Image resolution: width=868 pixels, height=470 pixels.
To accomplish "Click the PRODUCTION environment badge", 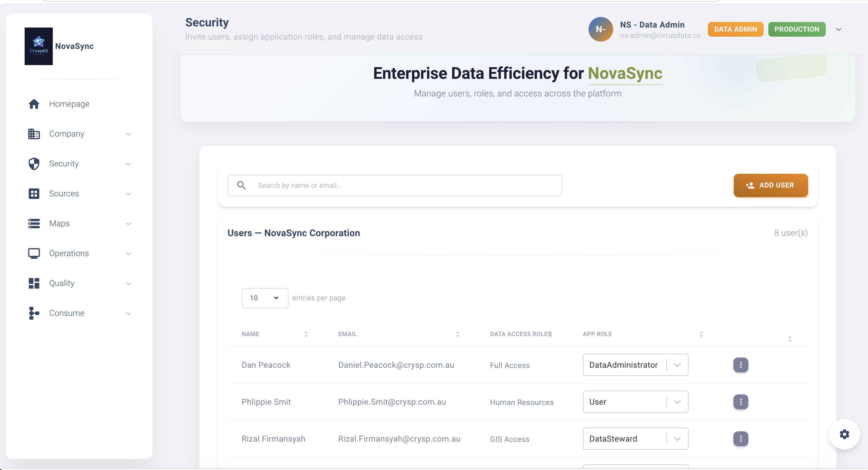I will pyautogui.click(x=796, y=29).
